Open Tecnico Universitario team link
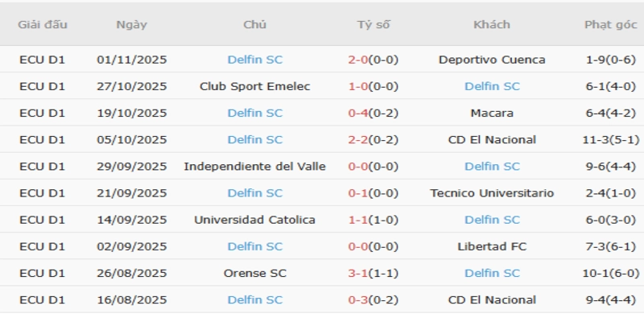This screenshot has width=644, height=322. 492,193
